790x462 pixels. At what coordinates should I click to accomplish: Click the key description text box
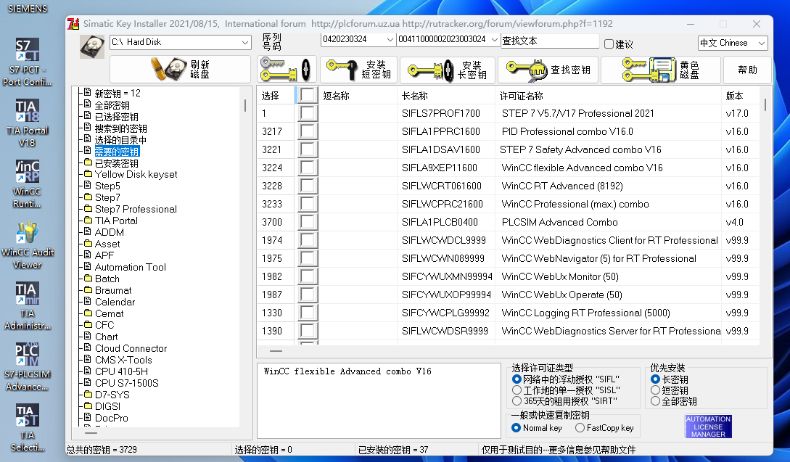point(379,401)
